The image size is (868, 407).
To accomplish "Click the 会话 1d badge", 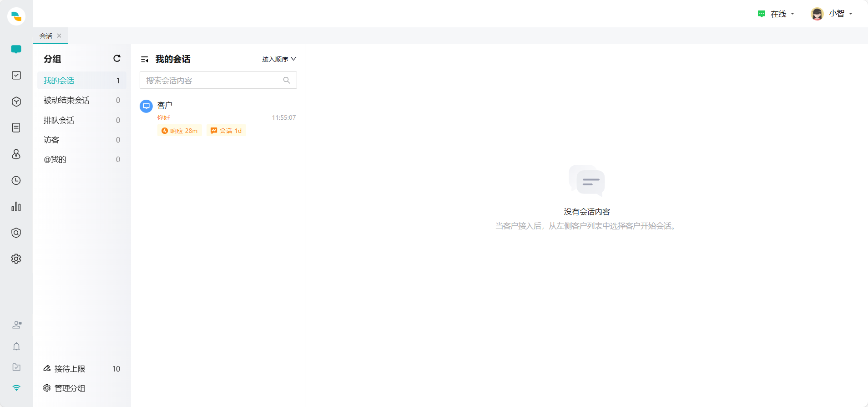I will pyautogui.click(x=226, y=131).
